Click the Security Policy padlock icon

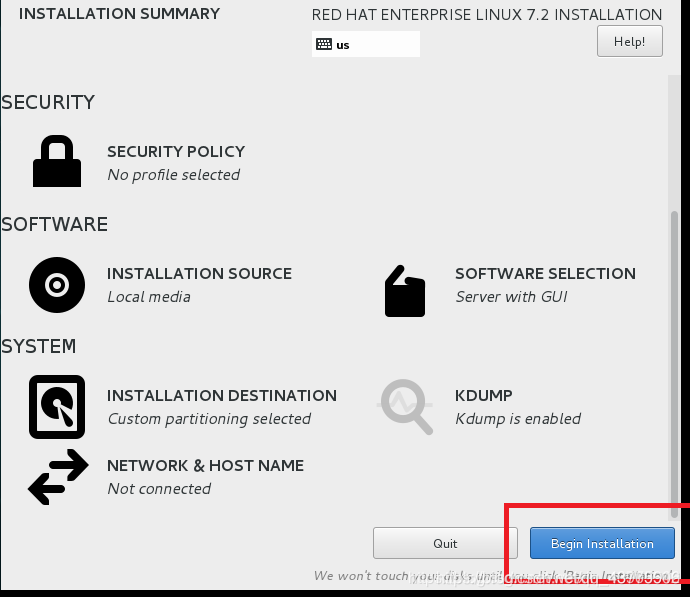57,161
